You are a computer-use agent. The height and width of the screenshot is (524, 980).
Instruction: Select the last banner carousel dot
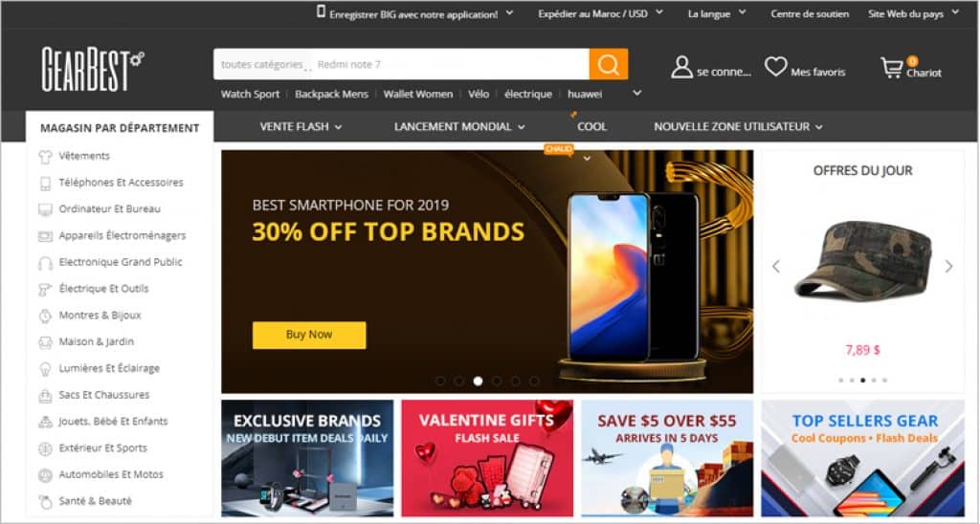click(534, 381)
